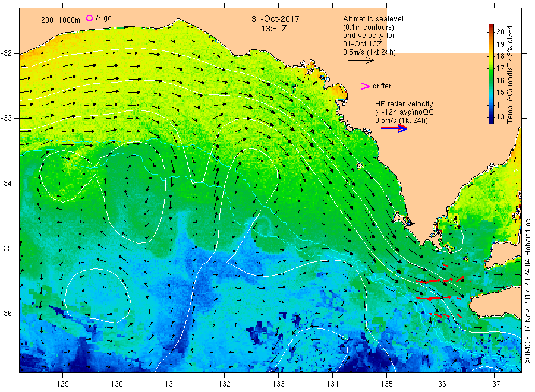535x392 pixels.
Task: Click the longitude axis label 137
Action: 494,384
